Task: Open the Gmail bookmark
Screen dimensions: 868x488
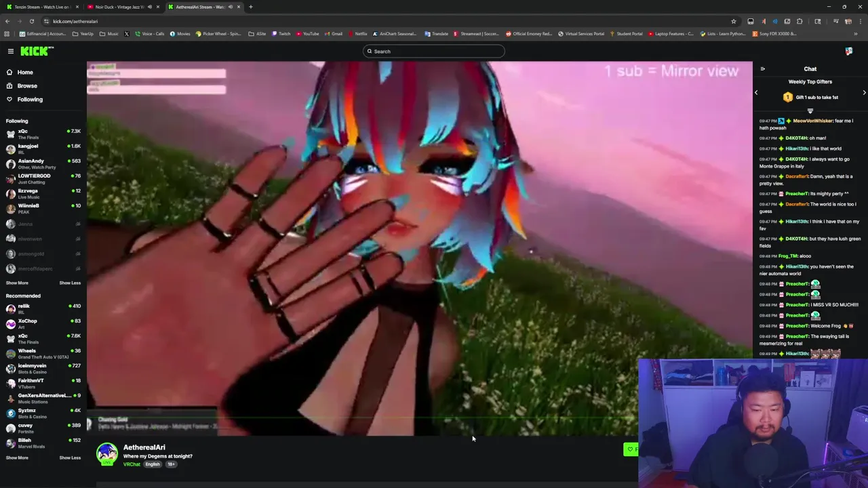Action: click(334, 34)
